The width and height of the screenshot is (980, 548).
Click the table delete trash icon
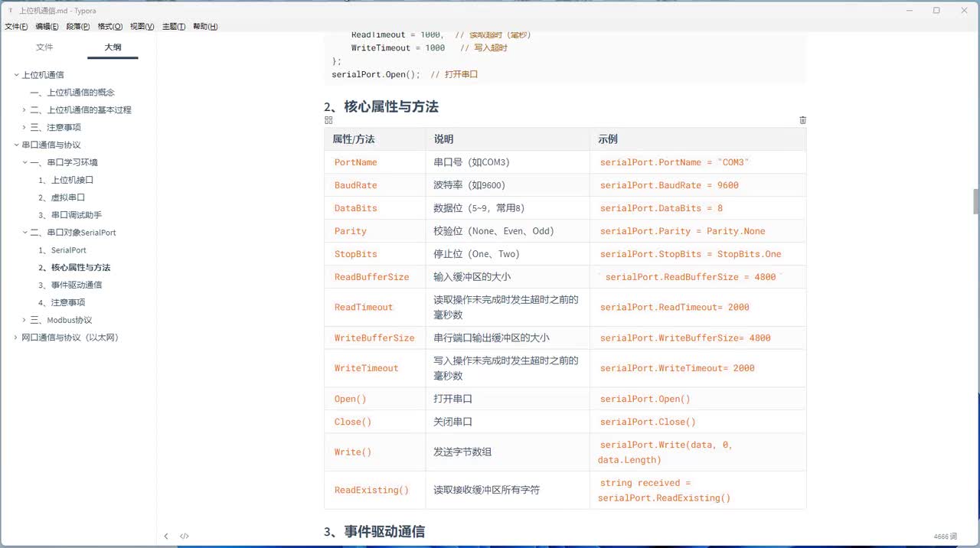(802, 120)
